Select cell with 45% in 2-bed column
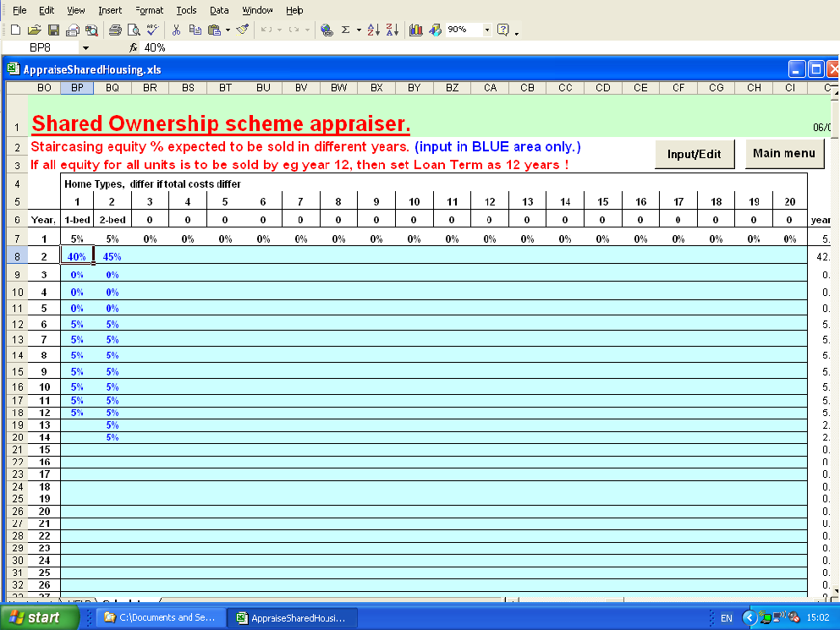Viewport: 840px width, 630px height. [x=112, y=256]
